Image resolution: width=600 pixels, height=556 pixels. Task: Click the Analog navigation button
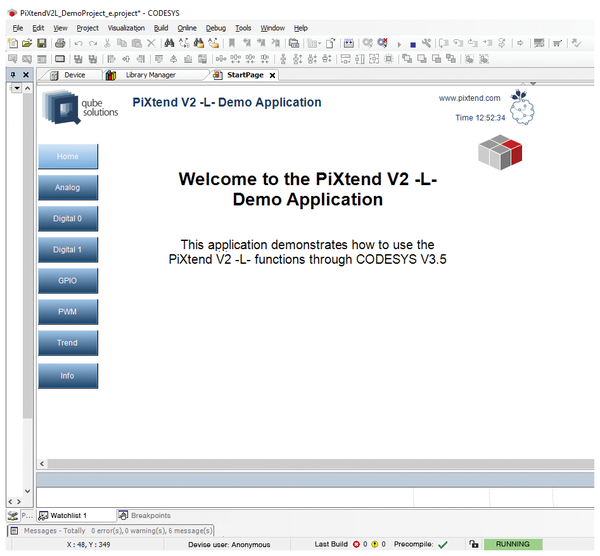tap(68, 187)
